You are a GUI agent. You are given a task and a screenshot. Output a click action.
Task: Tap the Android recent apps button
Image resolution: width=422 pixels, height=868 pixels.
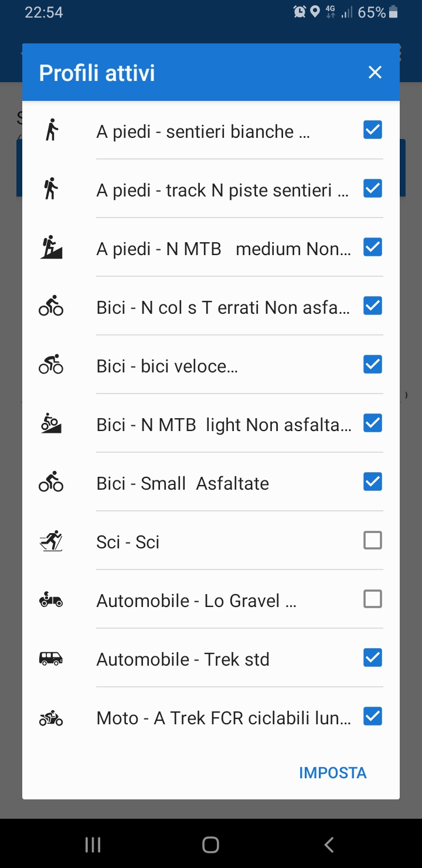pos(93,845)
